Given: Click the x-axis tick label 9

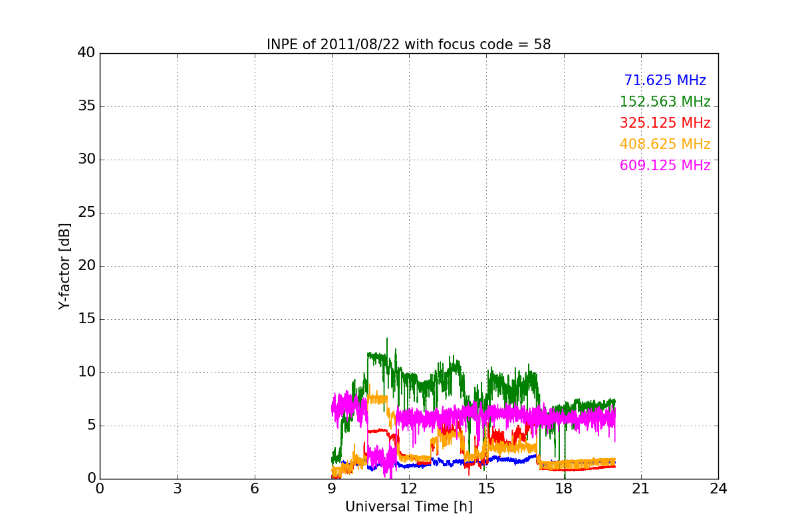Looking at the screenshot, I should pos(332,489).
